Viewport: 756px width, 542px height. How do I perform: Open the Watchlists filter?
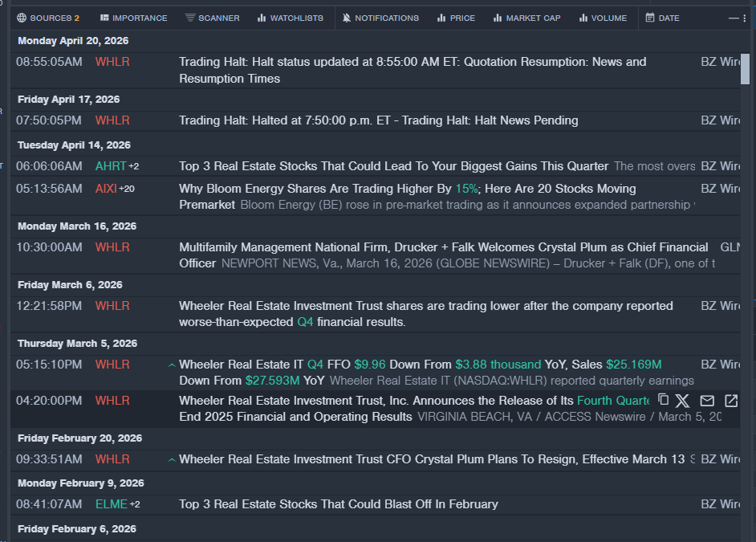point(290,18)
